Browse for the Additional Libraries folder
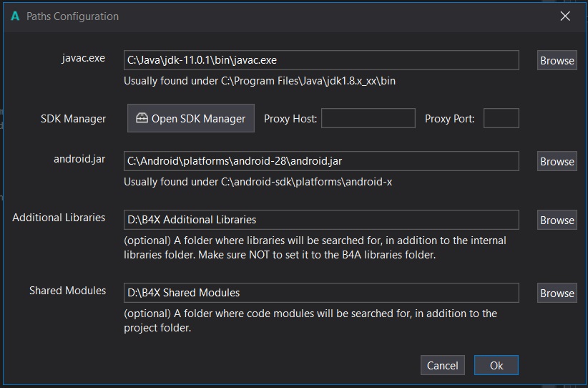 (x=557, y=220)
